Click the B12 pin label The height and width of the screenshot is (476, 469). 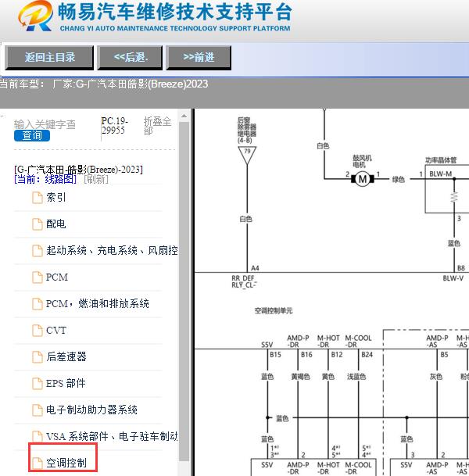pos(337,355)
